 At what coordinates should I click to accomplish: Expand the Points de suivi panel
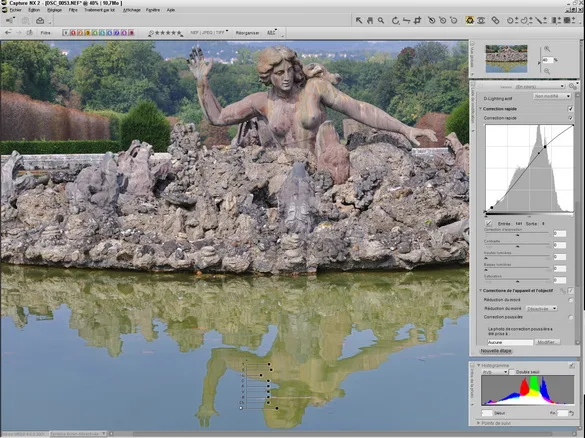pyautogui.click(x=479, y=423)
